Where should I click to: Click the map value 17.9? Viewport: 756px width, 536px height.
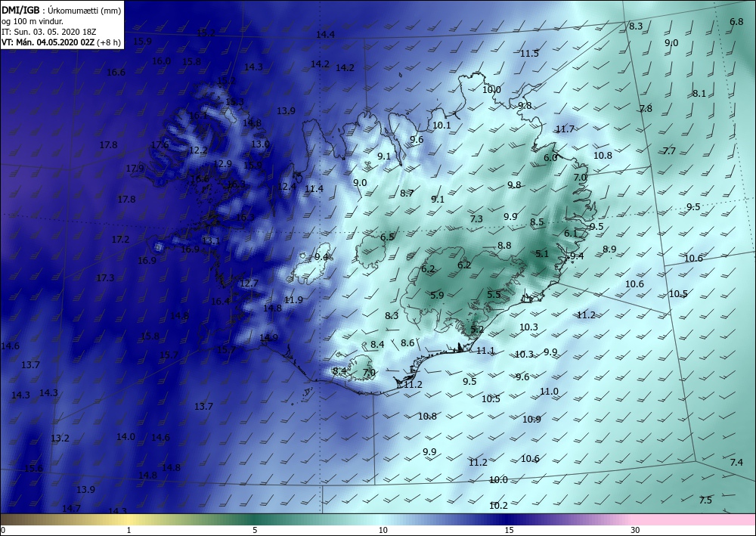point(135,169)
